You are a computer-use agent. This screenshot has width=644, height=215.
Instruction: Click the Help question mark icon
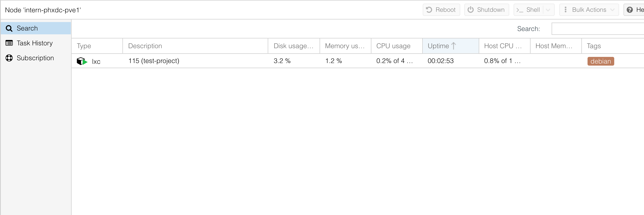[x=630, y=10]
